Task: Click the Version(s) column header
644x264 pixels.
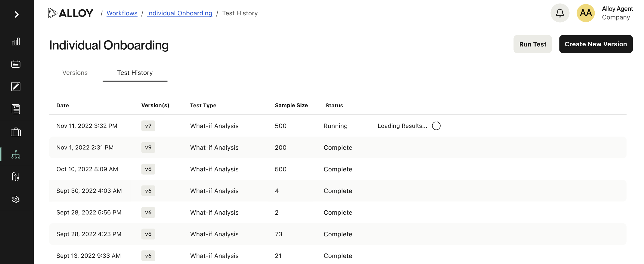Action: click(x=155, y=106)
